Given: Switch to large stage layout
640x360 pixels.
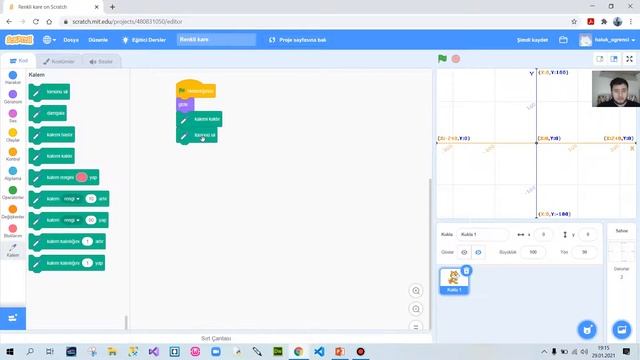Looking at the screenshot, I should coord(614,59).
